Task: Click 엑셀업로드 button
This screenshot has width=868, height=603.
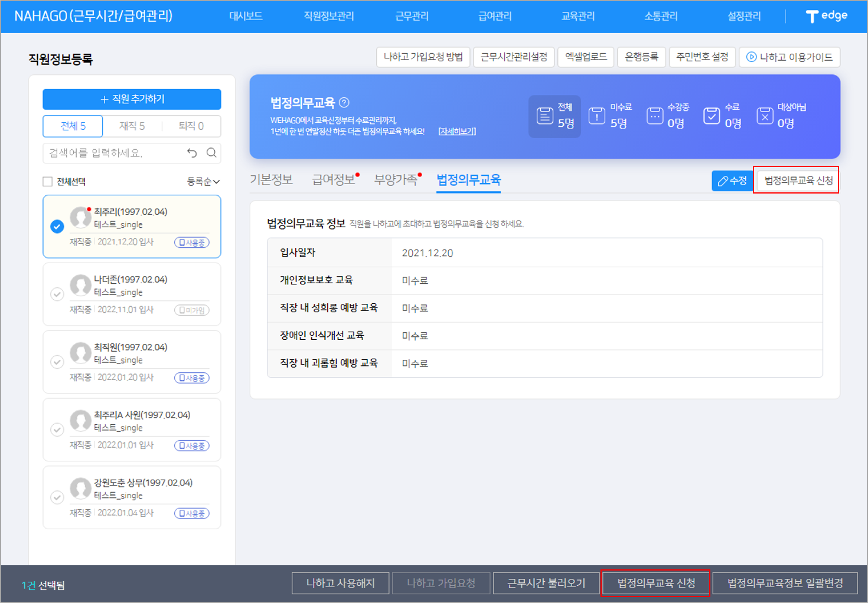Action: tap(586, 57)
